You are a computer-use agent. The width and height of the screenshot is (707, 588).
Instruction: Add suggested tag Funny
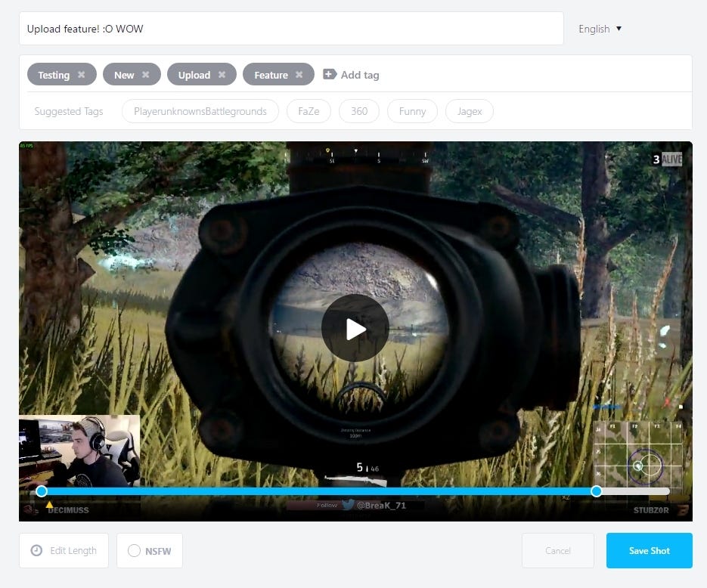[412, 111]
